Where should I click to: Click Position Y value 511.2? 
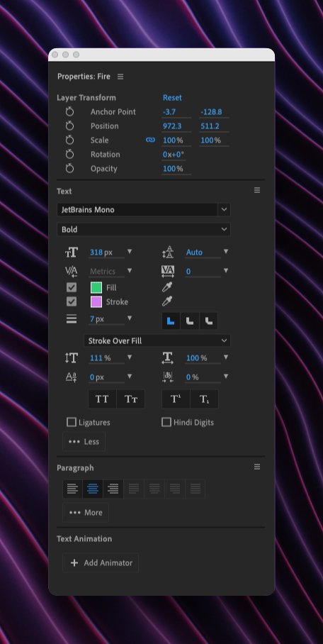click(210, 126)
